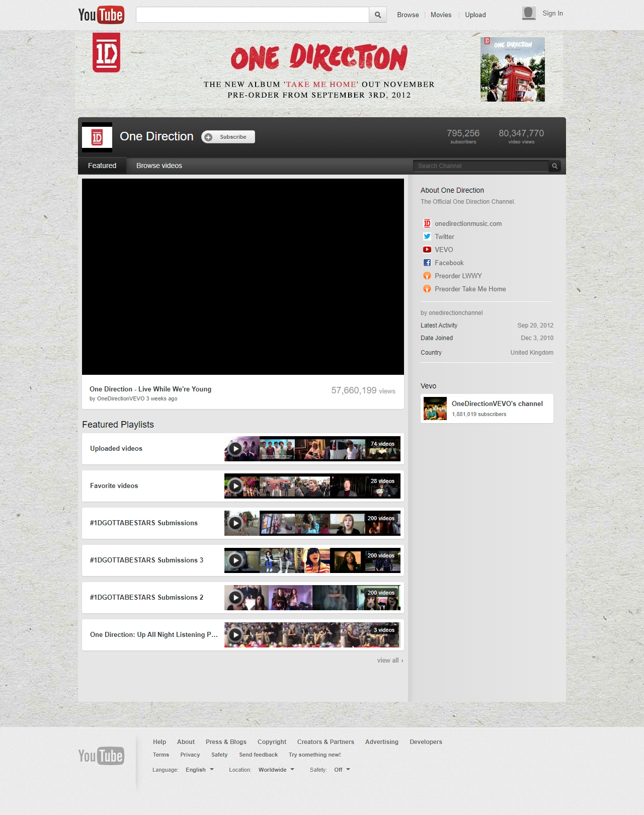
Task: Click the Help link in the footer
Action: [159, 742]
